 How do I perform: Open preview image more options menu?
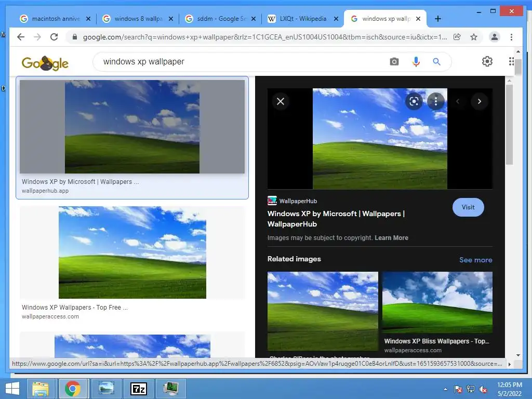coord(436,101)
